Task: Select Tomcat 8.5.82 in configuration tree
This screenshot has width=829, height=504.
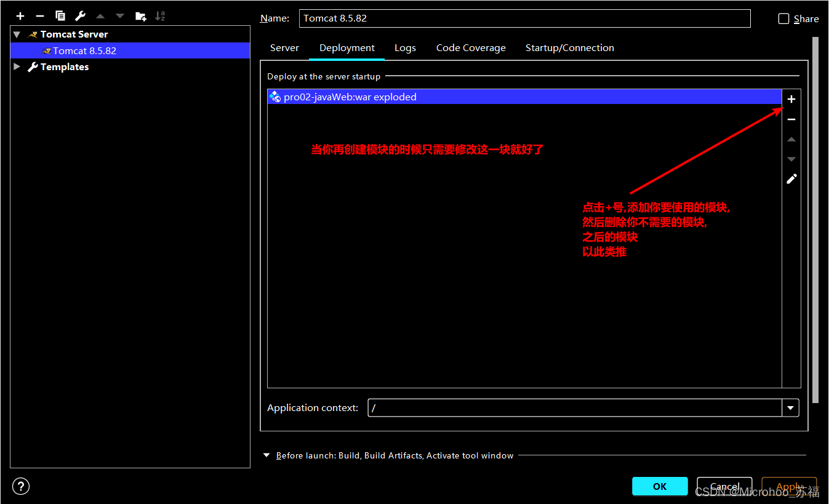Action: (x=130, y=50)
